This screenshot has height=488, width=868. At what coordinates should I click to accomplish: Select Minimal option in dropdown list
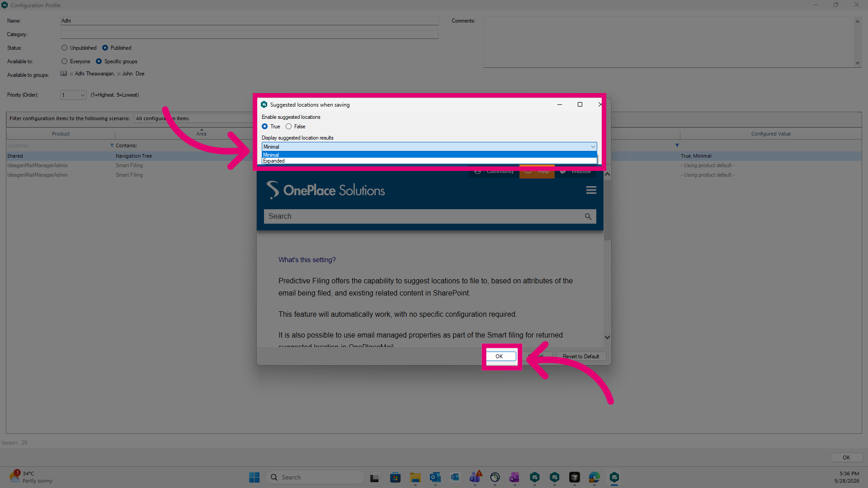(x=429, y=155)
